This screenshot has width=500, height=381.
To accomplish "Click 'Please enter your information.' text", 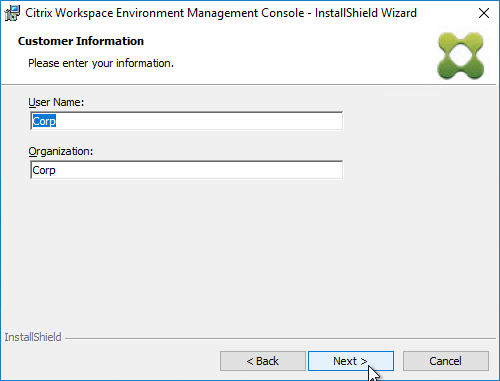I will coord(101,63).
